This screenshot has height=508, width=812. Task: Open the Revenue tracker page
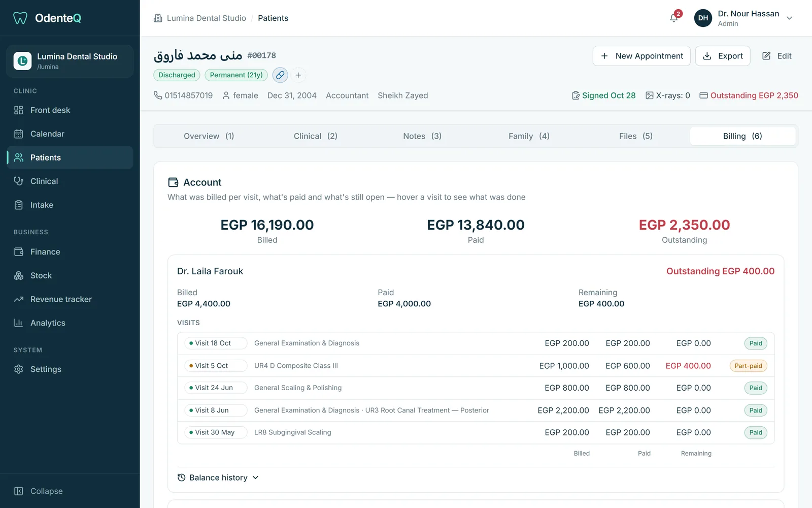click(x=70, y=299)
